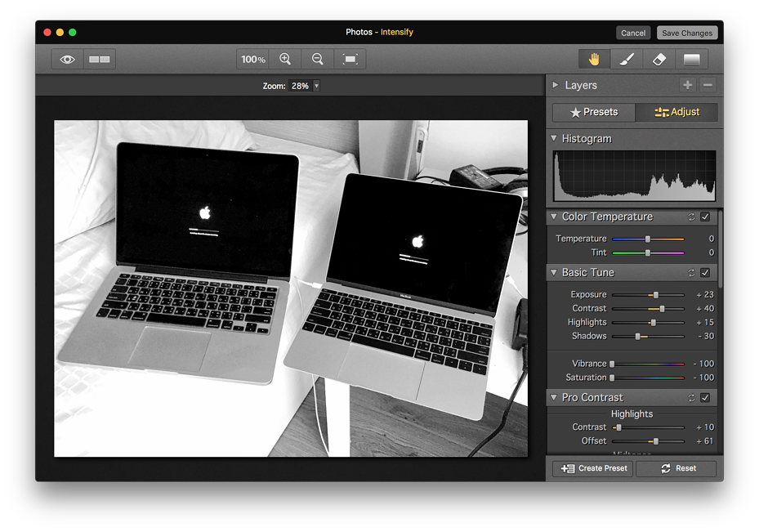Expand the Layers panel
The width and height of the screenshot is (759, 532).
556,85
